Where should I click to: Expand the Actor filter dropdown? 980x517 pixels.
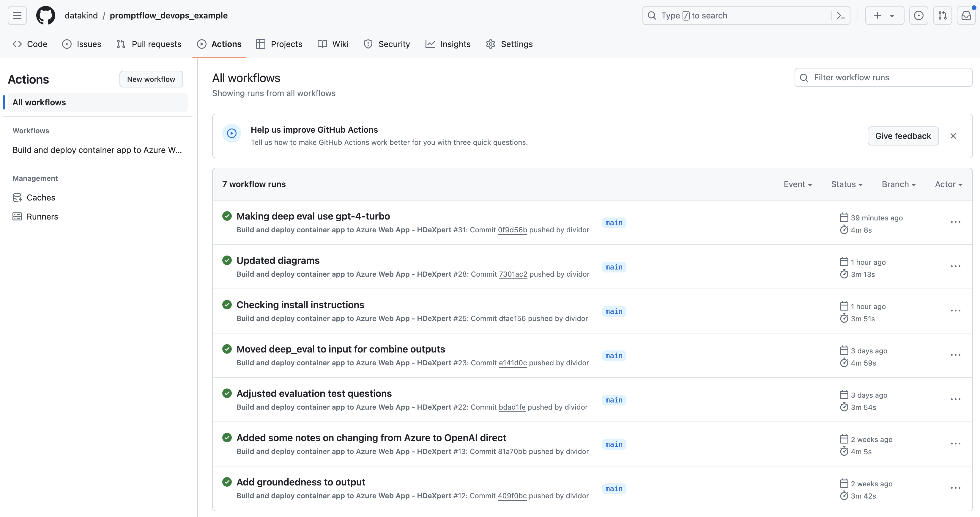tap(949, 184)
